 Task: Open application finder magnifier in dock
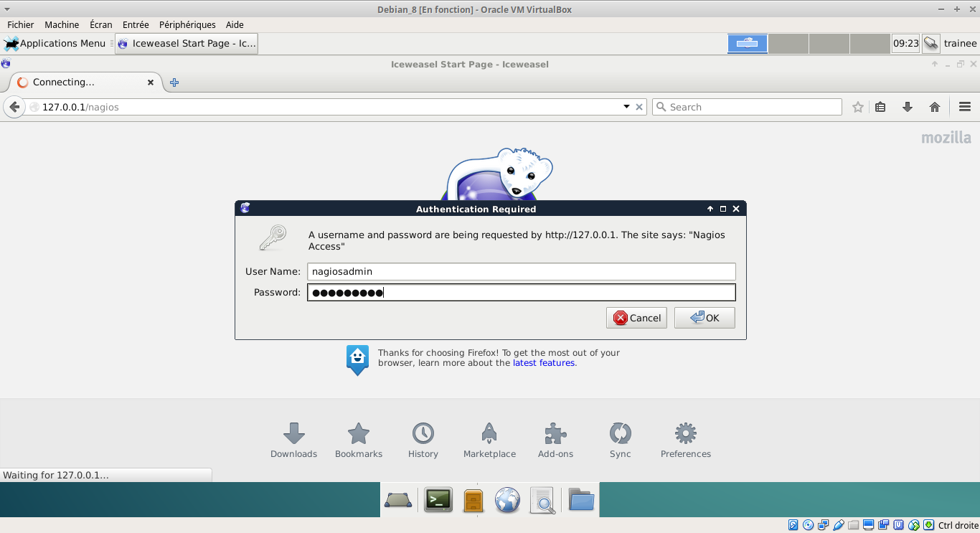(x=542, y=500)
